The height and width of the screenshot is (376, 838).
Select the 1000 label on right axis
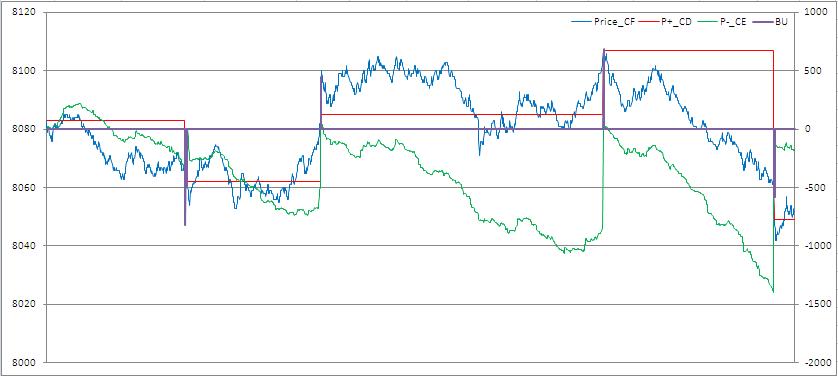809,12
